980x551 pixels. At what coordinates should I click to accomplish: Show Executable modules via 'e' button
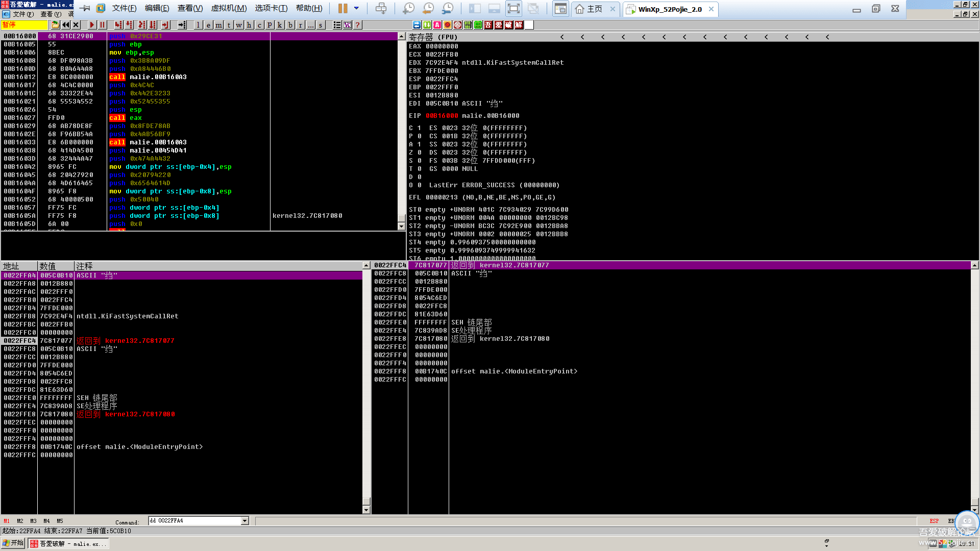tap(208, 25)
